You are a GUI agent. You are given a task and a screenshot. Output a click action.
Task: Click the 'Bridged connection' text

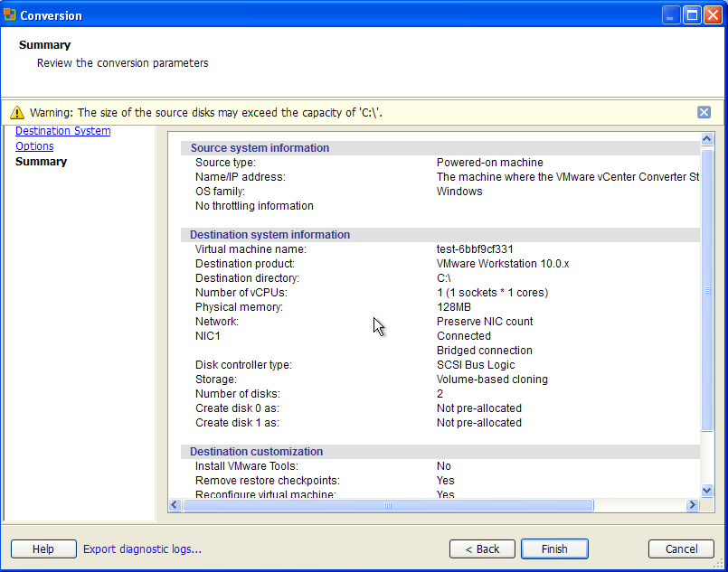click(484, 351)
